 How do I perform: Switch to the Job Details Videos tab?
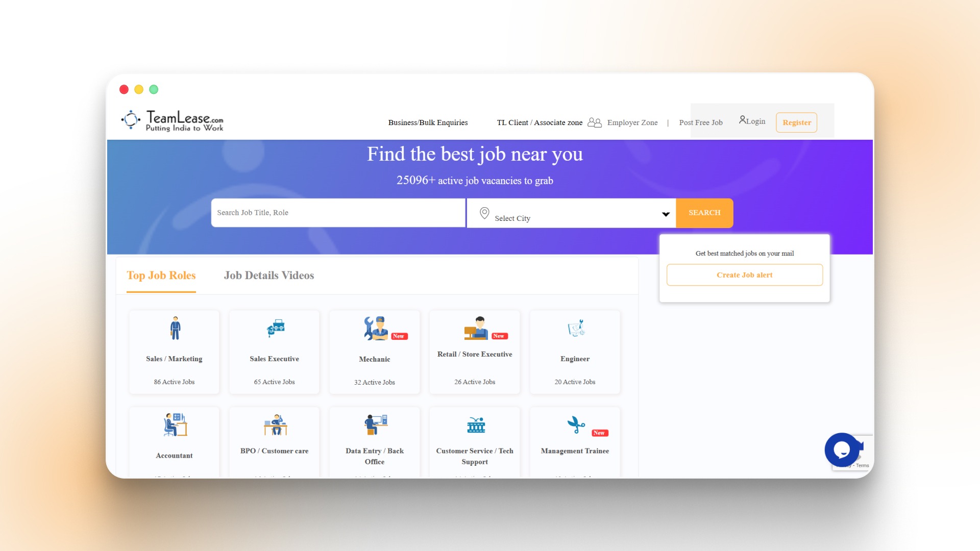tap(268, 275)
